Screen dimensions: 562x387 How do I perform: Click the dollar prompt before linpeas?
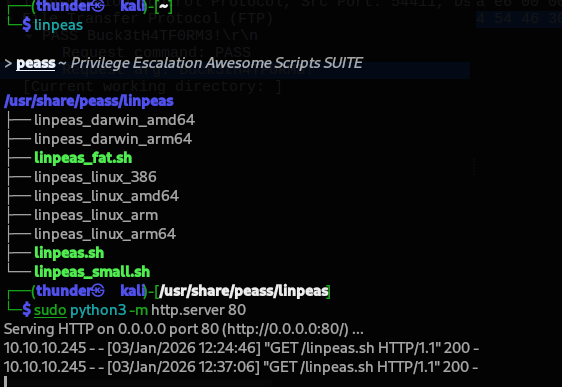pyautogui.click(x=27, y=25)
